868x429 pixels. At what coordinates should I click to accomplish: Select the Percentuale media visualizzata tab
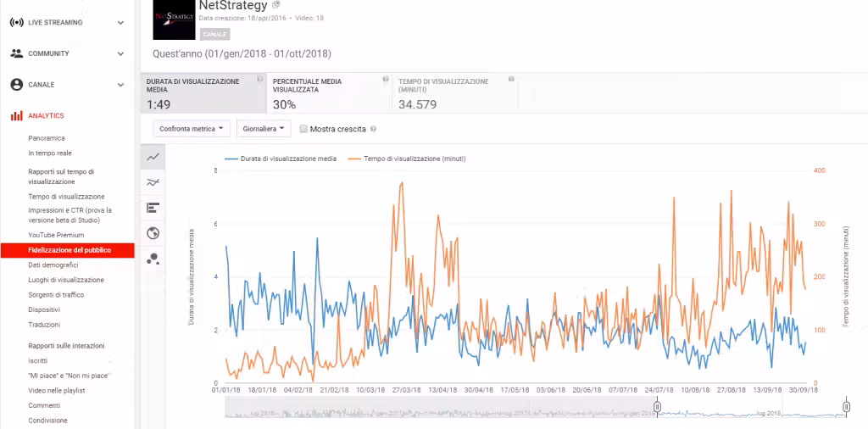pos(330,93)
